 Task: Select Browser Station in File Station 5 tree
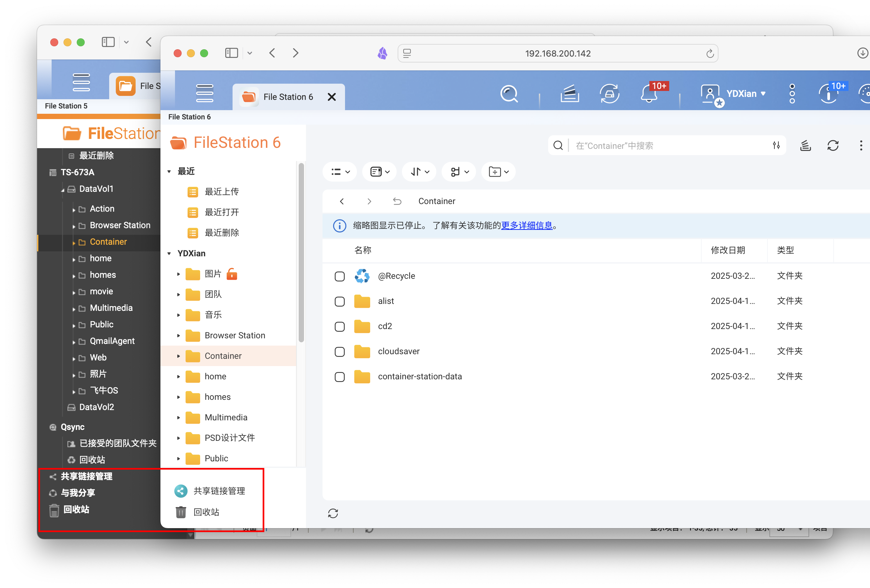120,225
